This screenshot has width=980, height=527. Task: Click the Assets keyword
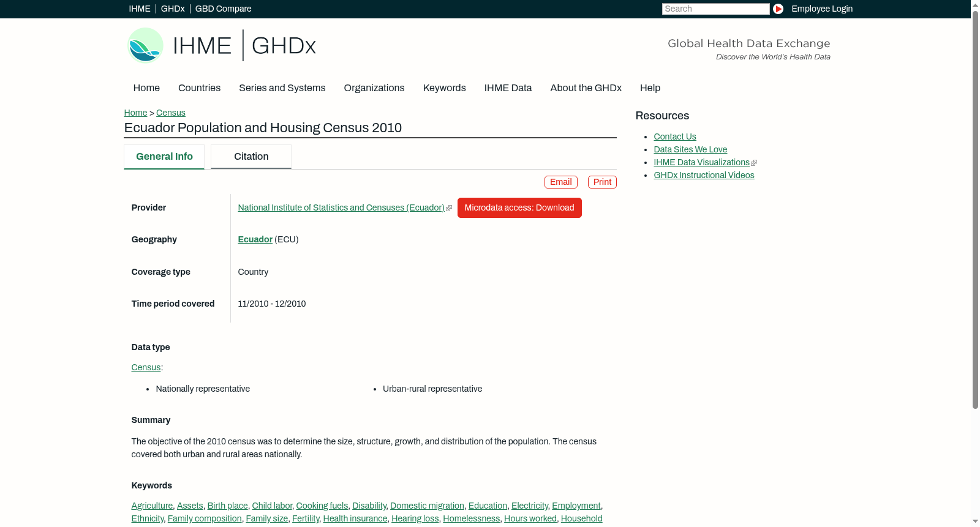[x=190, y=506]
